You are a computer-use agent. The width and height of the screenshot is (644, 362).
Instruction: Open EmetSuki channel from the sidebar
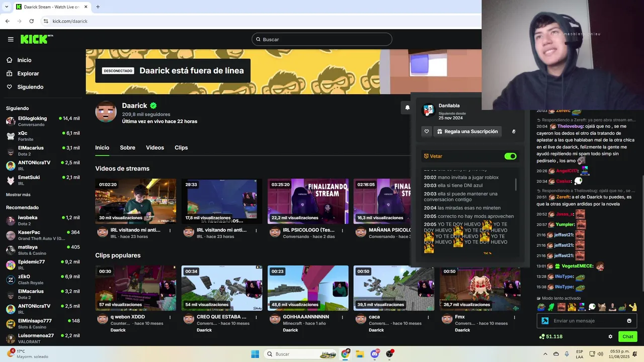coord(43,180)
